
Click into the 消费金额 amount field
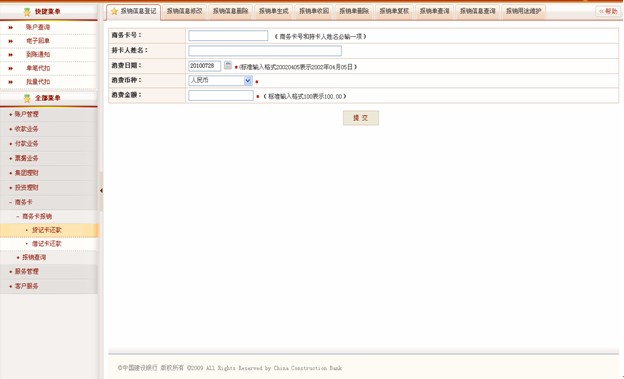221,96
